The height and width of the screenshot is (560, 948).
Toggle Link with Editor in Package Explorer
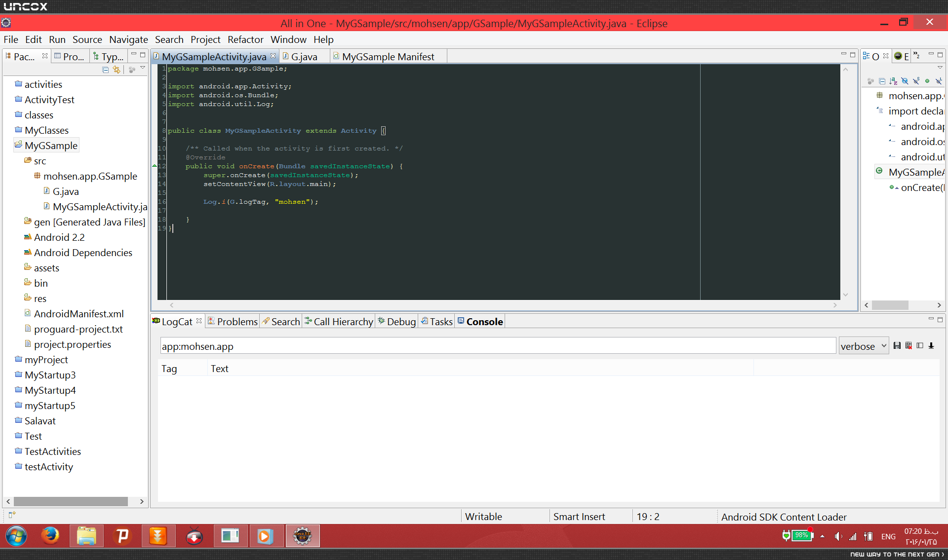(x=117, y=70)
